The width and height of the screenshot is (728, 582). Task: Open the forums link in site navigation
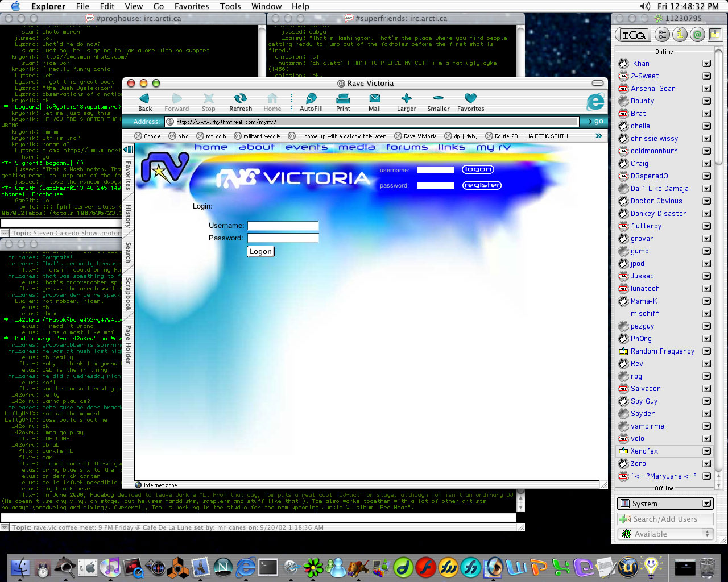coord(407,147)
